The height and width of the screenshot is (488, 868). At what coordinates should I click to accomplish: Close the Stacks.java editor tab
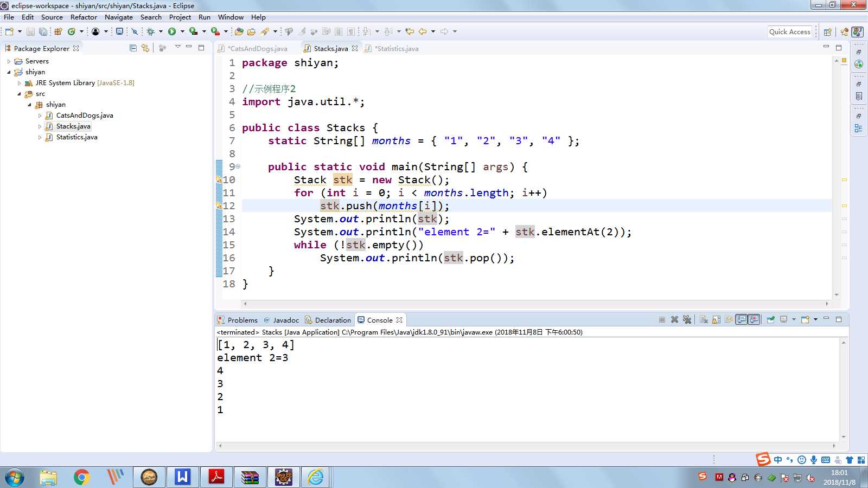pos(355,48)
